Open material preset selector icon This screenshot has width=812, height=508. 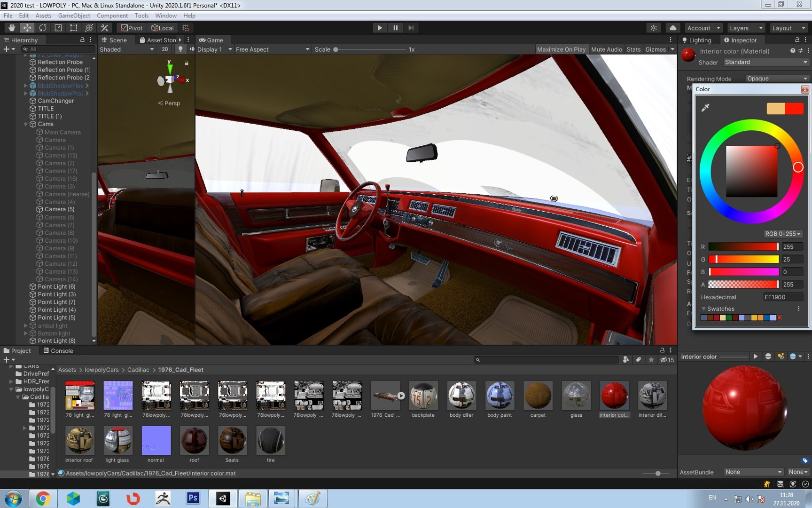(800, 51)
